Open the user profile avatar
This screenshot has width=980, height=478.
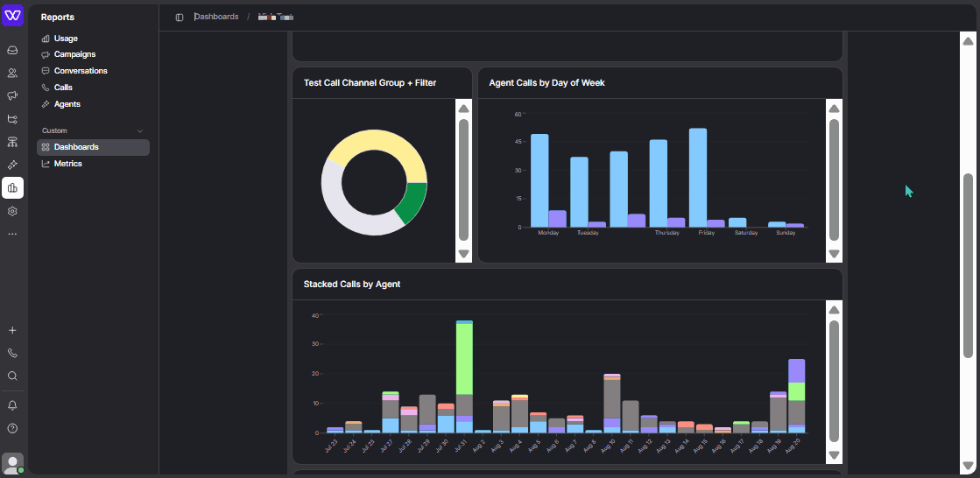click(12, 463)
